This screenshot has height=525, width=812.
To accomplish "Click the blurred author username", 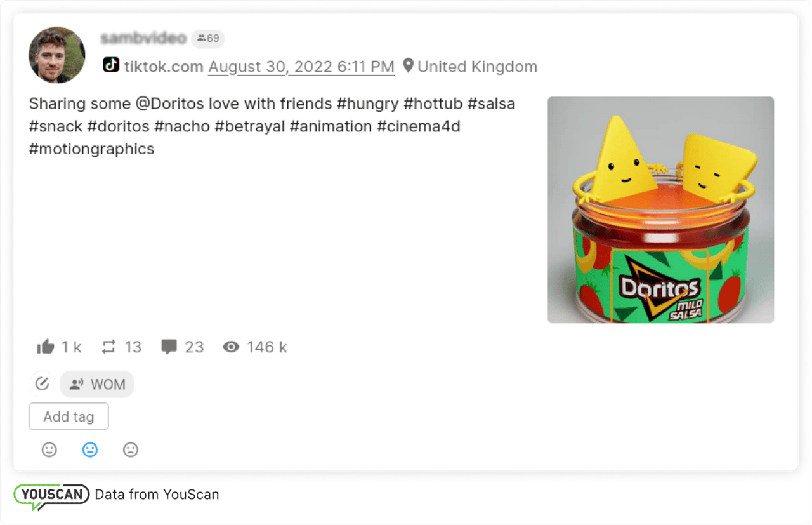I will pos(143,38).
